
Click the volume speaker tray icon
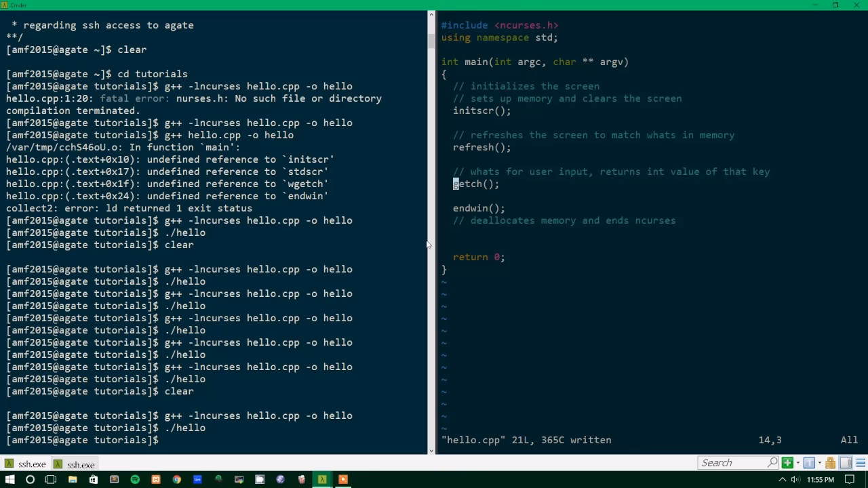795,480
